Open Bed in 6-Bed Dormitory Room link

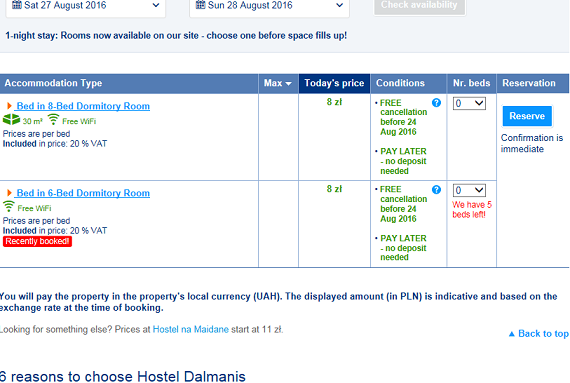pyautogui.click(x=83, y=193)
